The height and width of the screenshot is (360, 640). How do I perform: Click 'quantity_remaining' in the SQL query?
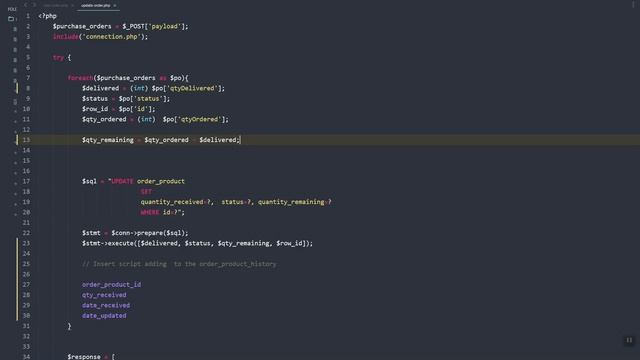pyautogui.click(x=291, y=202)
